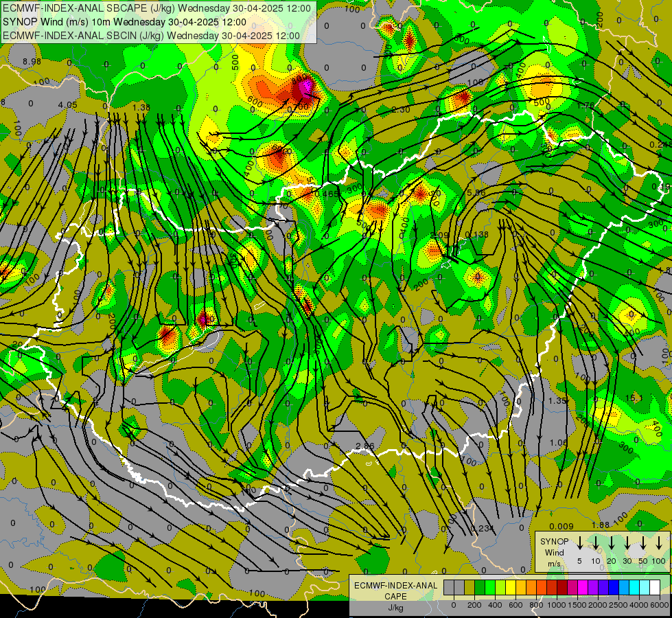Click the '1.88' value above wind legend
672x618 pixels.
[x=601, y=525]
